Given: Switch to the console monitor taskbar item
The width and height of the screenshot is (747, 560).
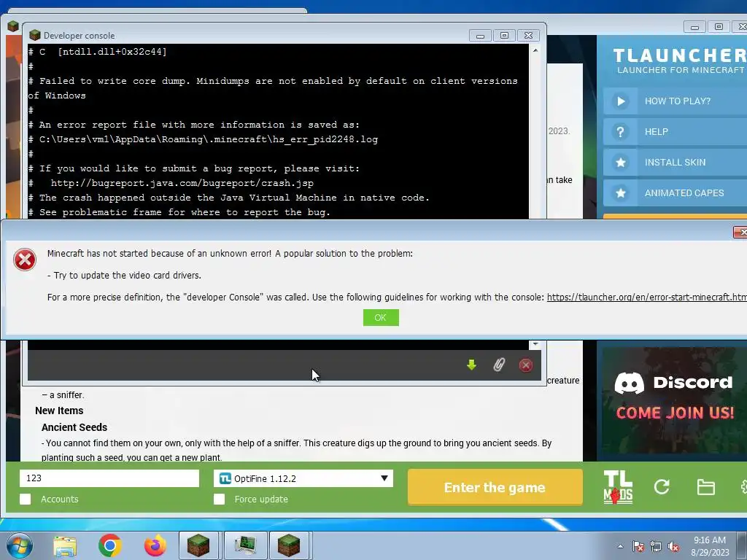Looking at the screenshot, I should [245, 545].
